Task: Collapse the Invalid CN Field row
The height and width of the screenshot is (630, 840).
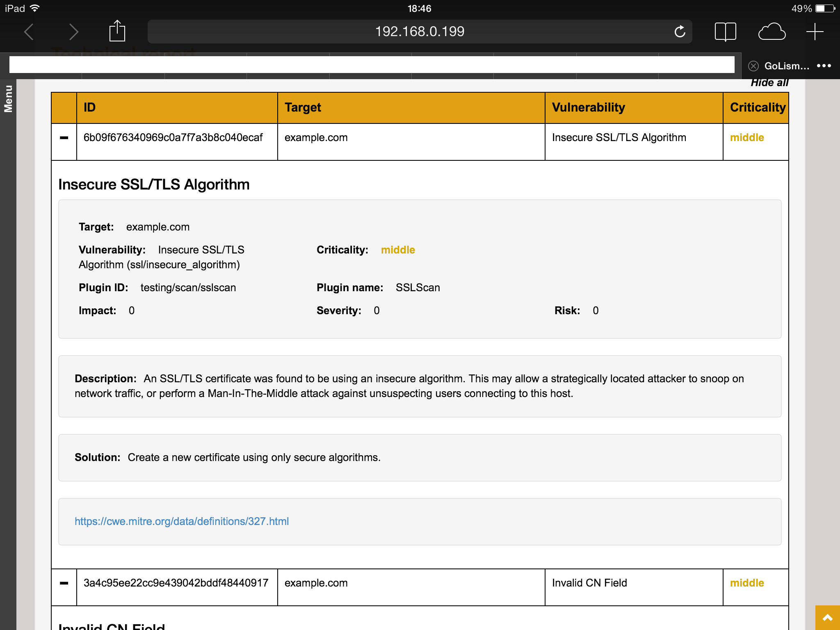Action: tap(64, 583)
